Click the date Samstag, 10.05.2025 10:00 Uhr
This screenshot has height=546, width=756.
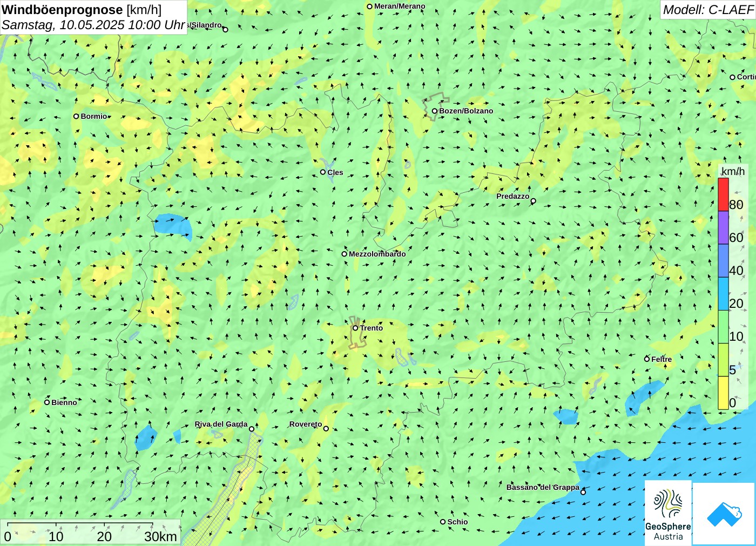(93, 25)
